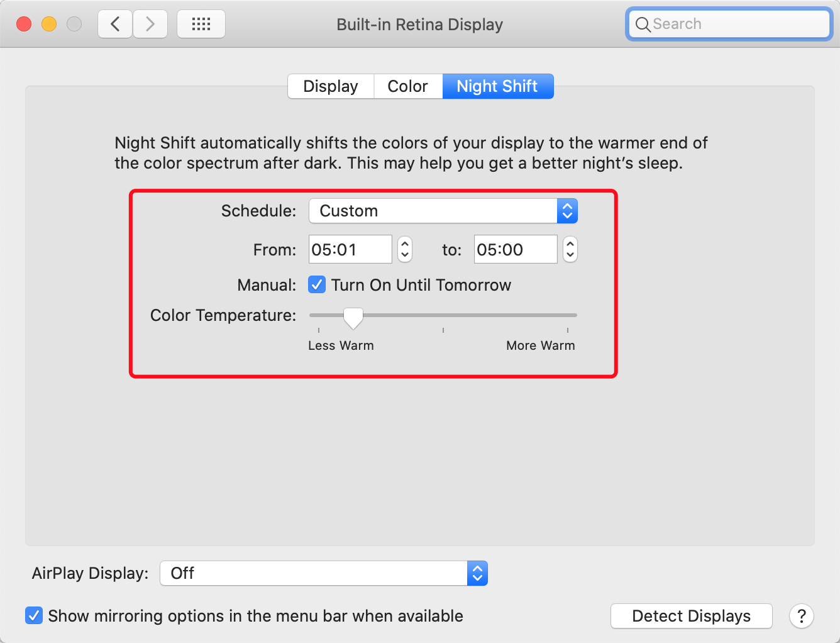
Task: Open the help question mark button
Action: point(802,616)
